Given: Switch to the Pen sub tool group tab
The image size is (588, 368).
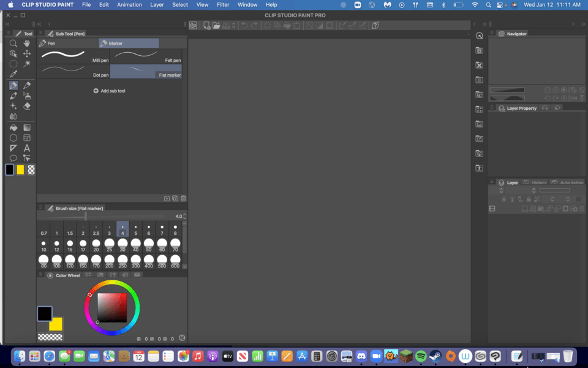Looking at the screenshot, I should (67, 43).
